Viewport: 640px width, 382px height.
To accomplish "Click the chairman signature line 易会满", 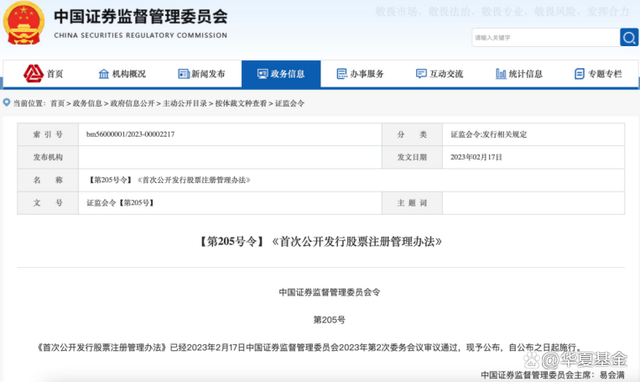I will [x=552, y=375].
